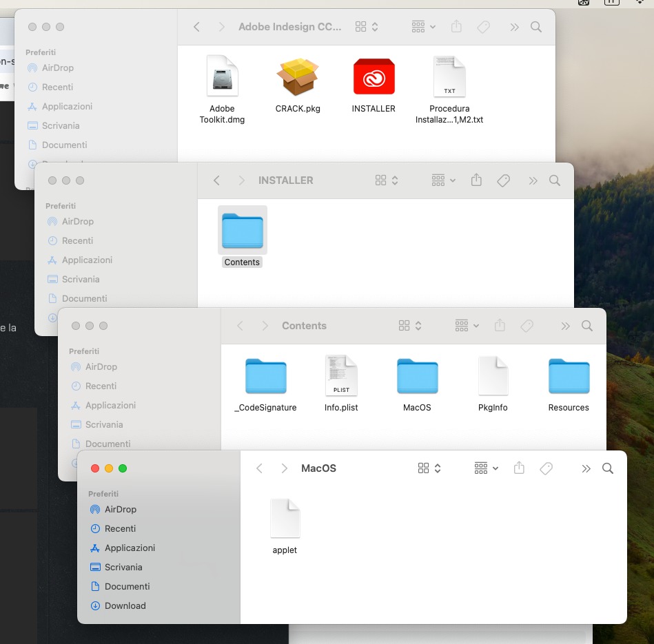Click tag icon in Contents window toolbar
The image size is (654, 644).
coord(527,326)
